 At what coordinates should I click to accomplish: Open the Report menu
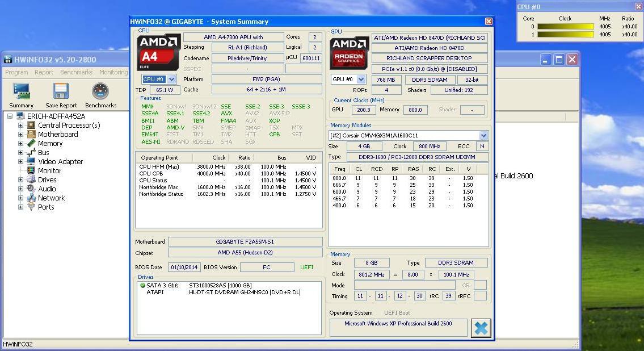click(44, 72)
